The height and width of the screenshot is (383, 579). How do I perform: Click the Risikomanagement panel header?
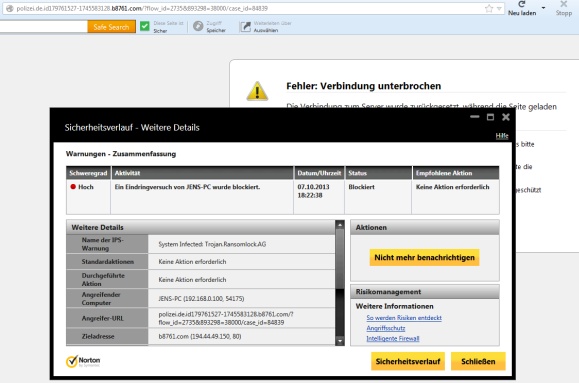pyautogui.click(x=425, y=292)
